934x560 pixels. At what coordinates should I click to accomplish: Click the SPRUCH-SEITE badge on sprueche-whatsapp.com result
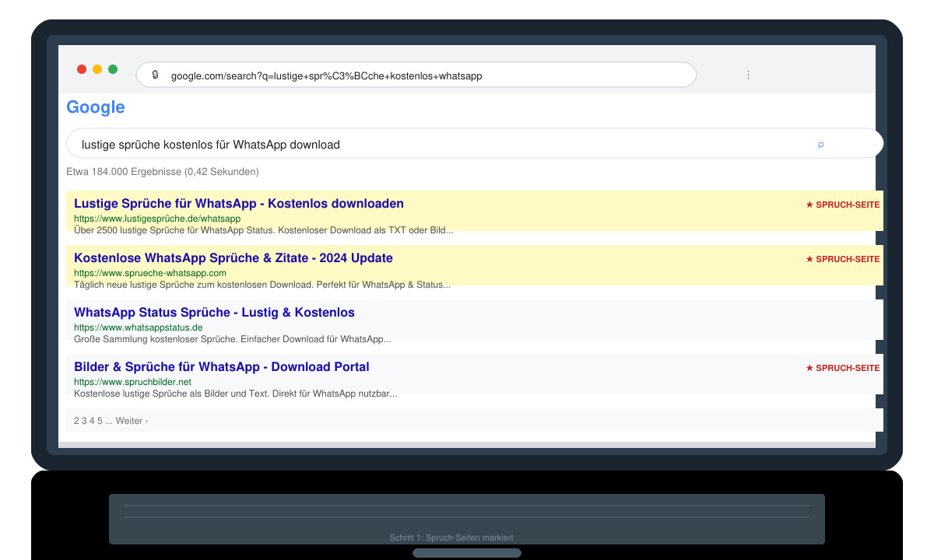click(843, 259)
